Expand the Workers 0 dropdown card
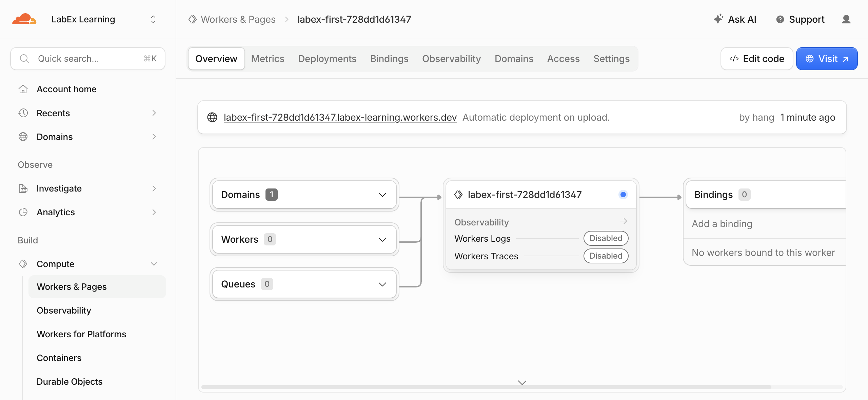Viewport: 868px width, 400px height. point(304,239)
